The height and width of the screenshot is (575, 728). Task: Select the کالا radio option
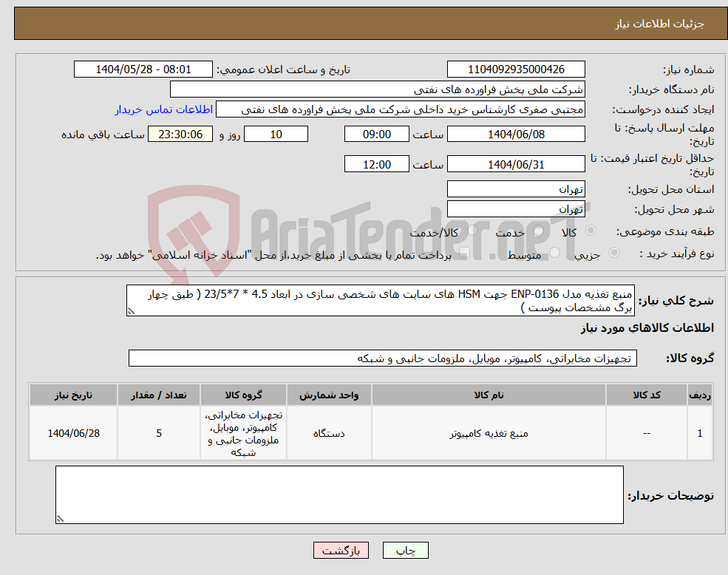590,231
